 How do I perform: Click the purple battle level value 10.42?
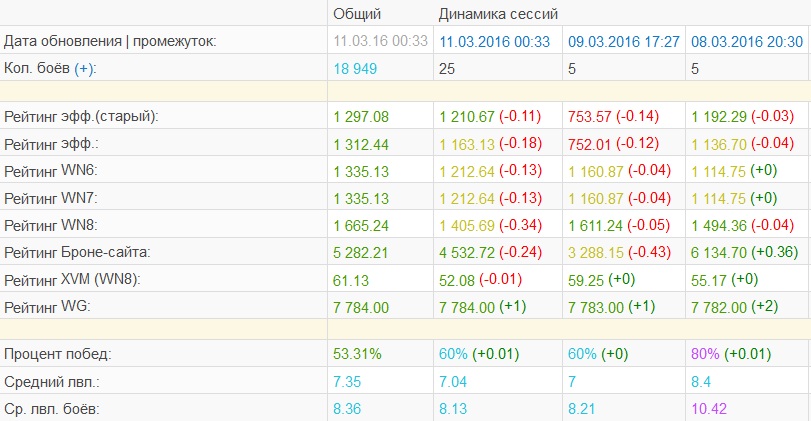point(709,409)
